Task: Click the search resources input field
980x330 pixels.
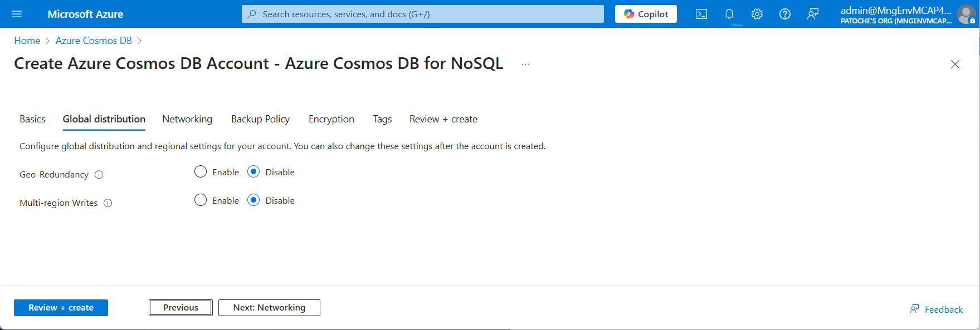Action: tap(422, 14)
